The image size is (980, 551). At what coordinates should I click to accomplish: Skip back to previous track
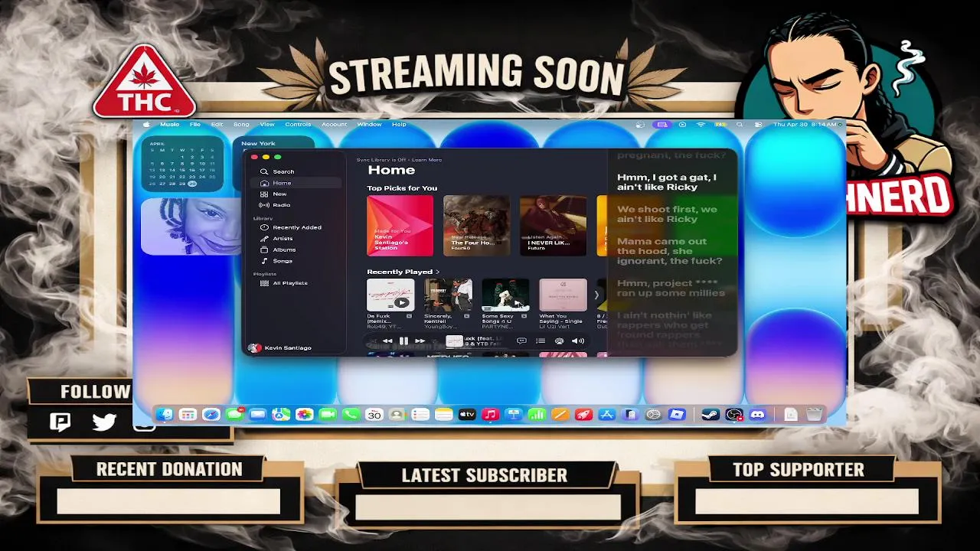(x=387, y=341)
